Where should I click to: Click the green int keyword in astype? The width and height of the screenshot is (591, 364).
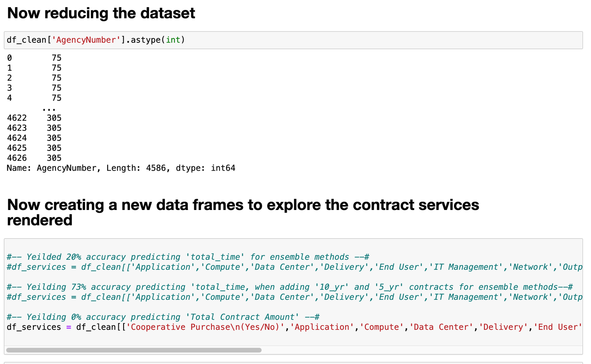coord(173,40)
